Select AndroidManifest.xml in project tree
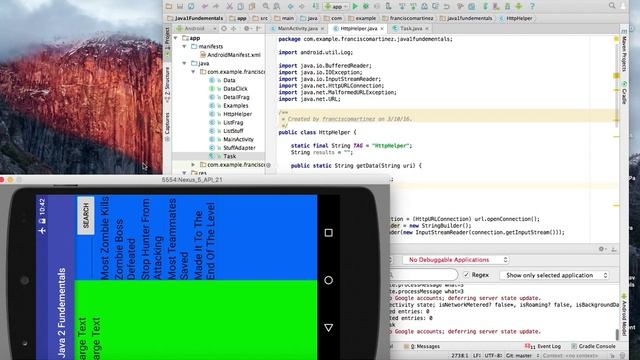Screen dimensions: 640x360 coord(230,55)
